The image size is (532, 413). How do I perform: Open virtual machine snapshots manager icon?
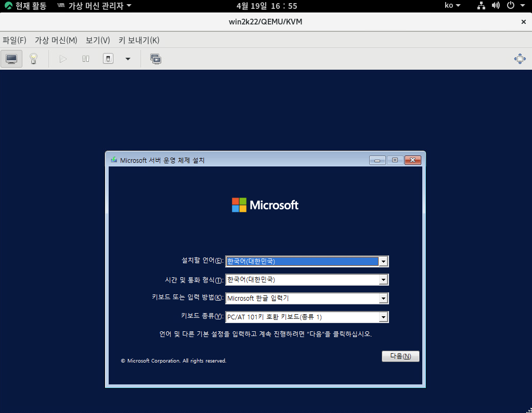tap(155, 59)
